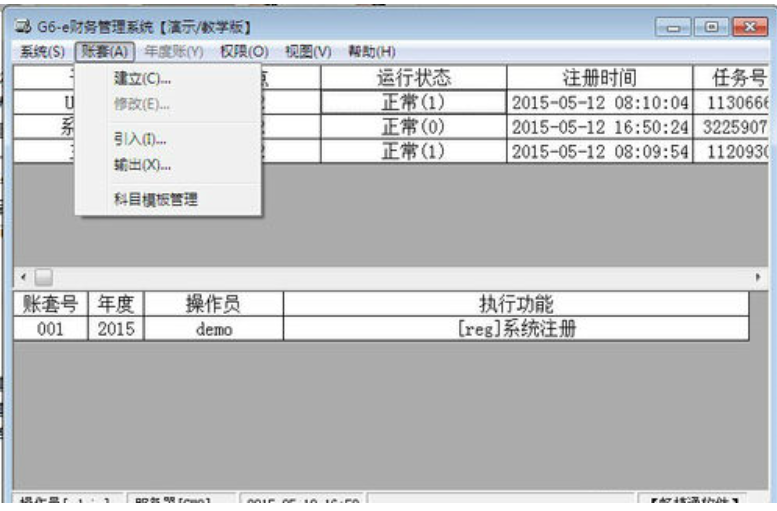777x511 pixels.
Task: Select registration time 2015-05-12 16:50:24
Action: 600,127
